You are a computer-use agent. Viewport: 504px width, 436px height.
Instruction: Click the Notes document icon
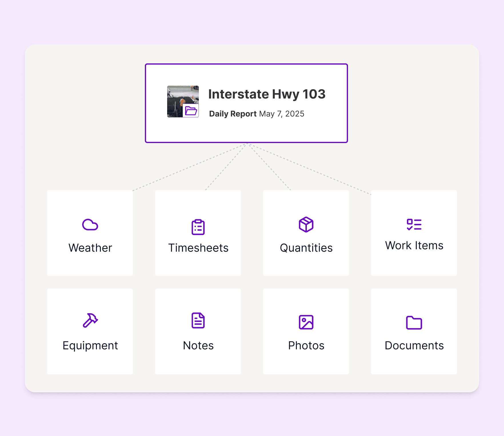point(198,320)
